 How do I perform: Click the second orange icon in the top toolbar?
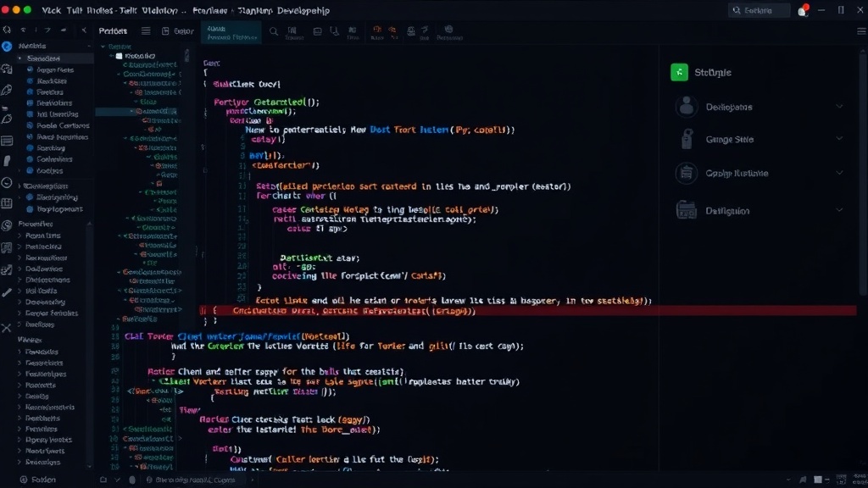pos(392,30)
